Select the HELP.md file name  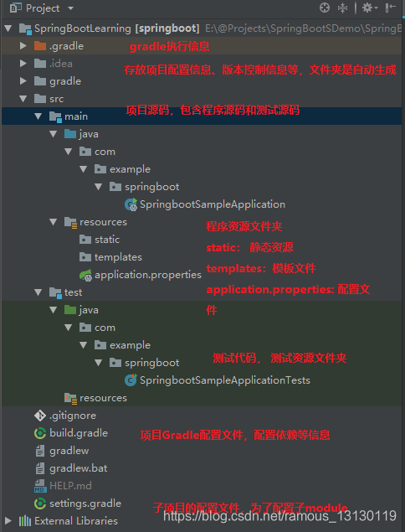[70, 486]
